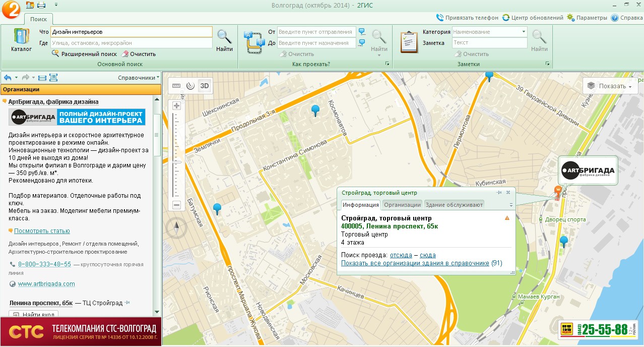This screenshot has height=347, width=644.
Task: Open the forward history dropdown arrow
Action: coord(34,78)
